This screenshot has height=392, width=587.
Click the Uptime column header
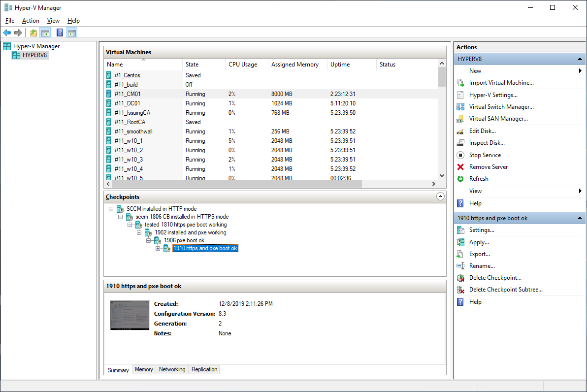pyautogui.click(x=352, y=65)
